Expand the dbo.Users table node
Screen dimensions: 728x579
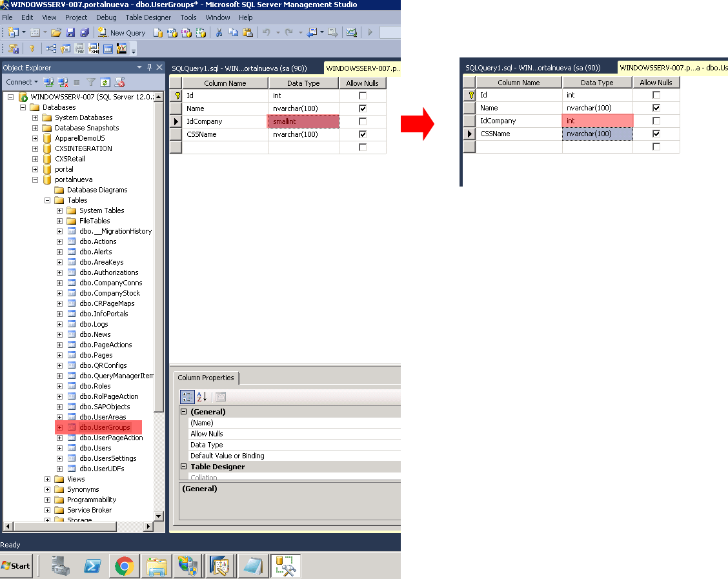coord(59,448)
